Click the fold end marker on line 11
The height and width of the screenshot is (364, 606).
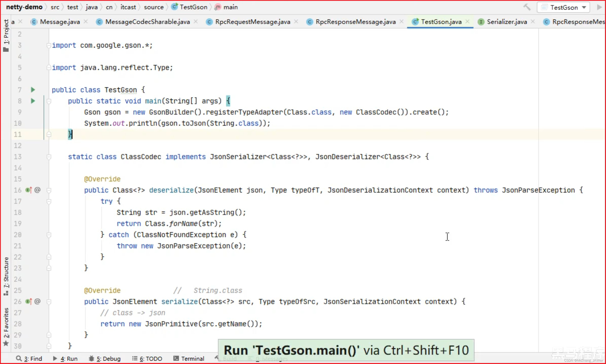point(49,134)
